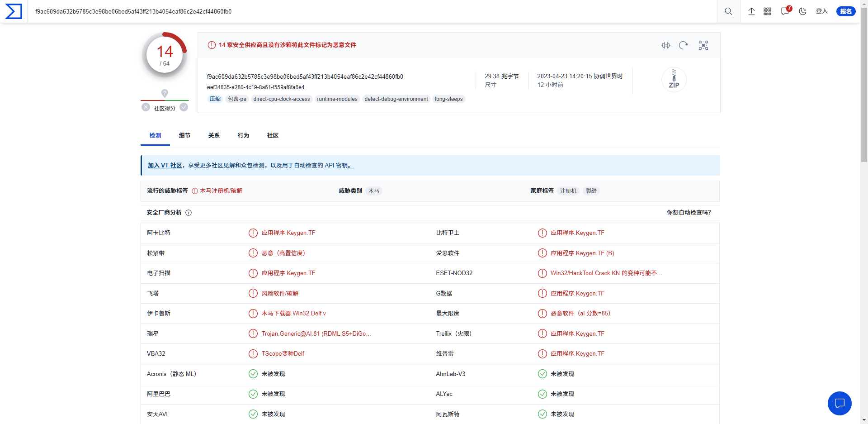Switch to the 关系 tab
Viewport: 868px width, 424px height.
[214, 136]
